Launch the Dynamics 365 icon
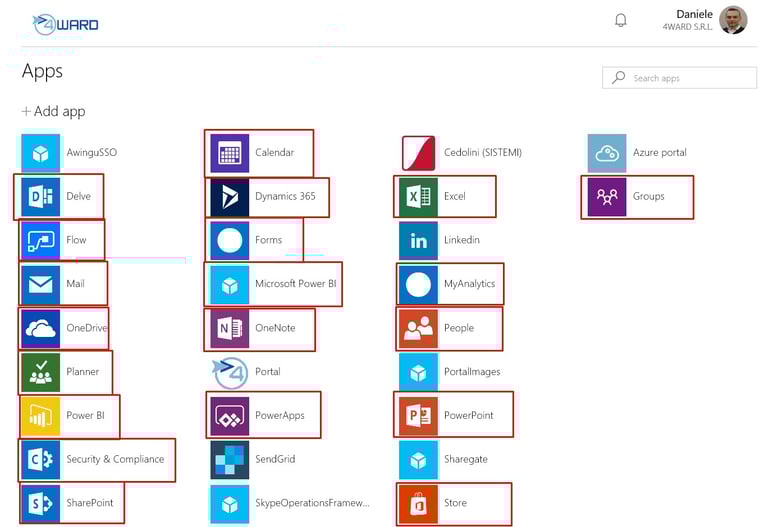Screen dimensions: 769x527 click(x=230, y=197)
